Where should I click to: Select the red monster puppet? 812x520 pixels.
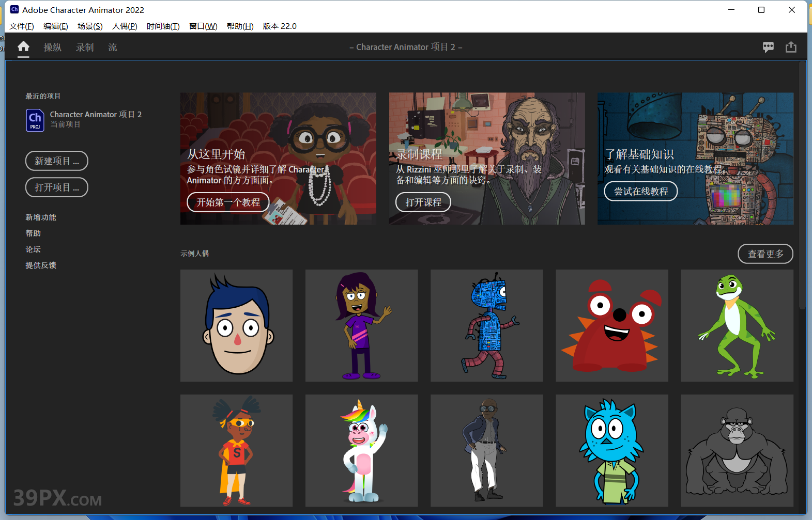point(612,326)
